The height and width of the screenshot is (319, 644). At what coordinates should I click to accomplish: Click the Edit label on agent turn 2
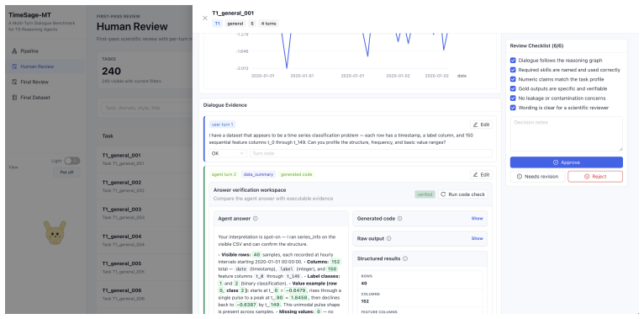click(x=484, y=175)
